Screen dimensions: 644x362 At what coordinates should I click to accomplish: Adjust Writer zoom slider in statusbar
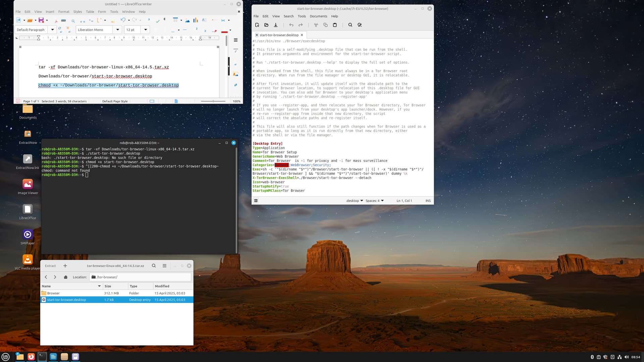coord(213,101)
